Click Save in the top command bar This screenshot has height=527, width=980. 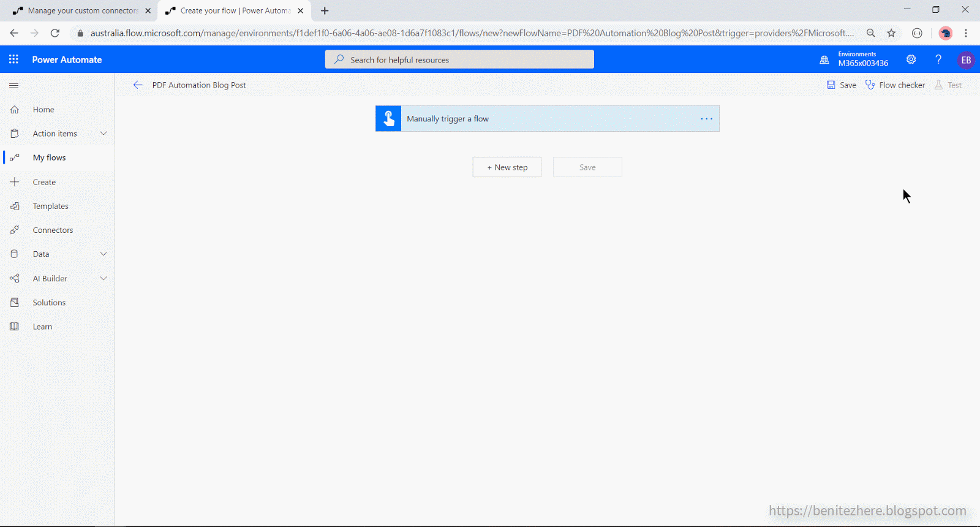coord(842,85)
